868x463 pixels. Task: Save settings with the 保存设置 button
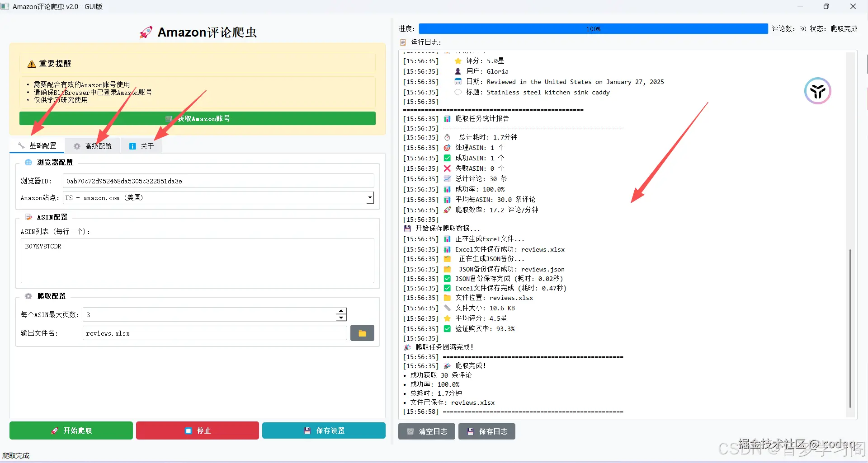(324, 430)
